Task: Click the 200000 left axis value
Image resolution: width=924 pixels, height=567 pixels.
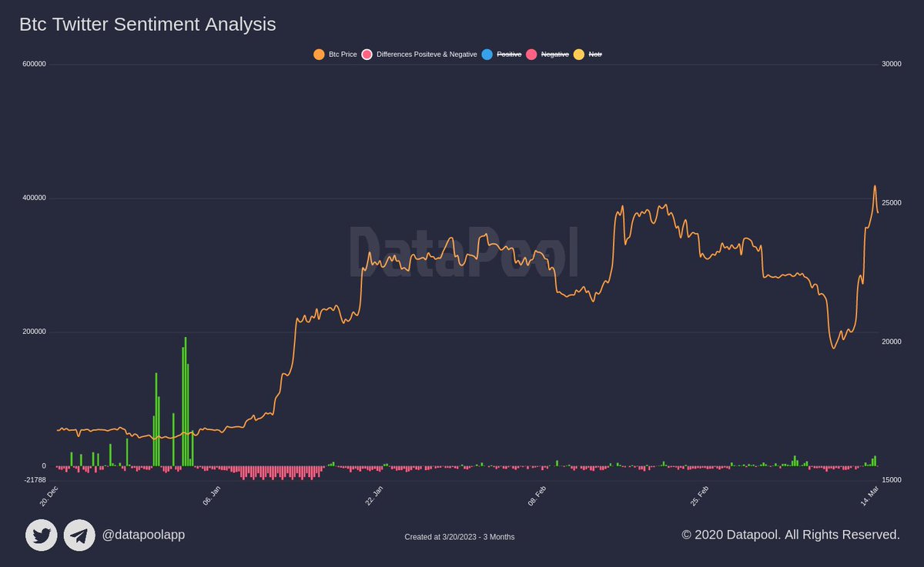Action: [35, 332]
